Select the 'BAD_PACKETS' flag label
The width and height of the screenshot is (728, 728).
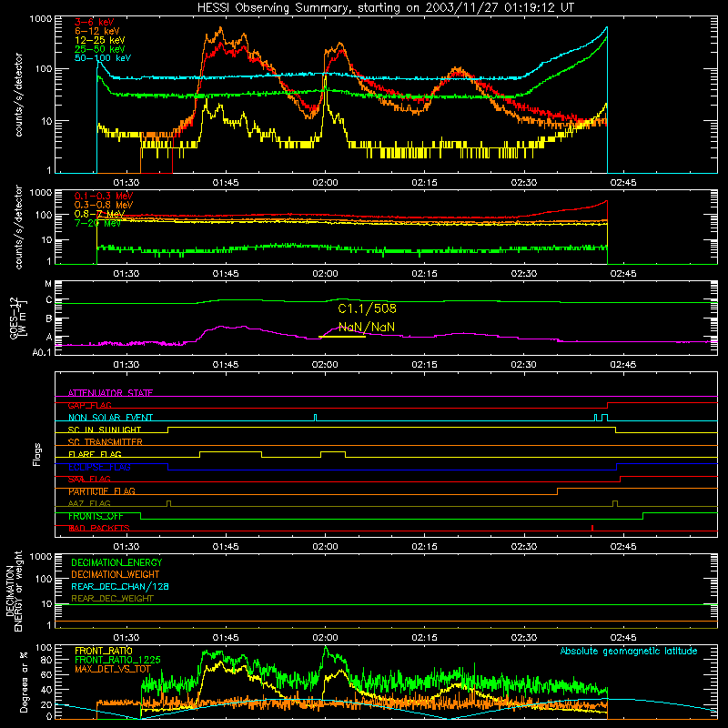[99, 528]
